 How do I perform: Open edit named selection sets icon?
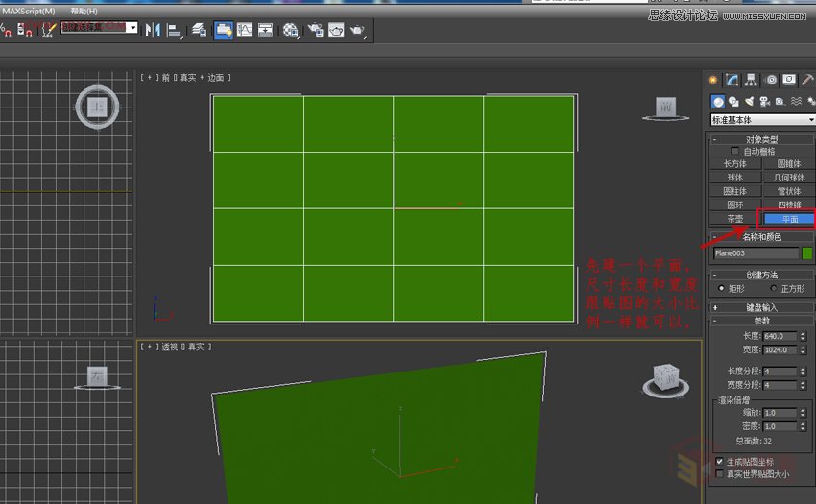coord(48,30)
